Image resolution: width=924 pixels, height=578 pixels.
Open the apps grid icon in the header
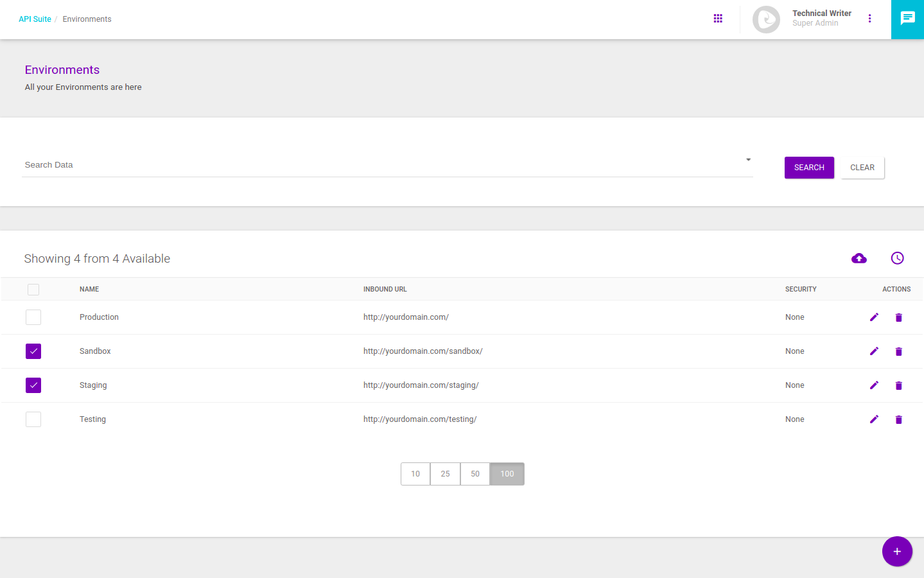click(x=718, y=18)
